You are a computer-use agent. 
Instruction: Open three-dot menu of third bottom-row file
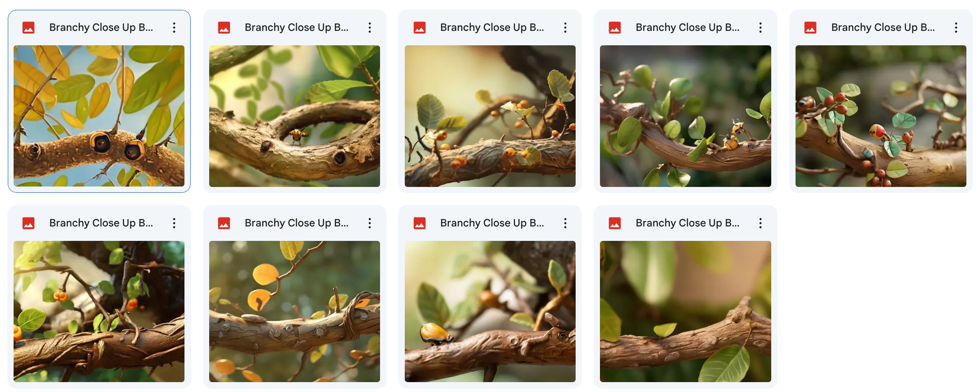pyautogui.click(x=565, y=223)
